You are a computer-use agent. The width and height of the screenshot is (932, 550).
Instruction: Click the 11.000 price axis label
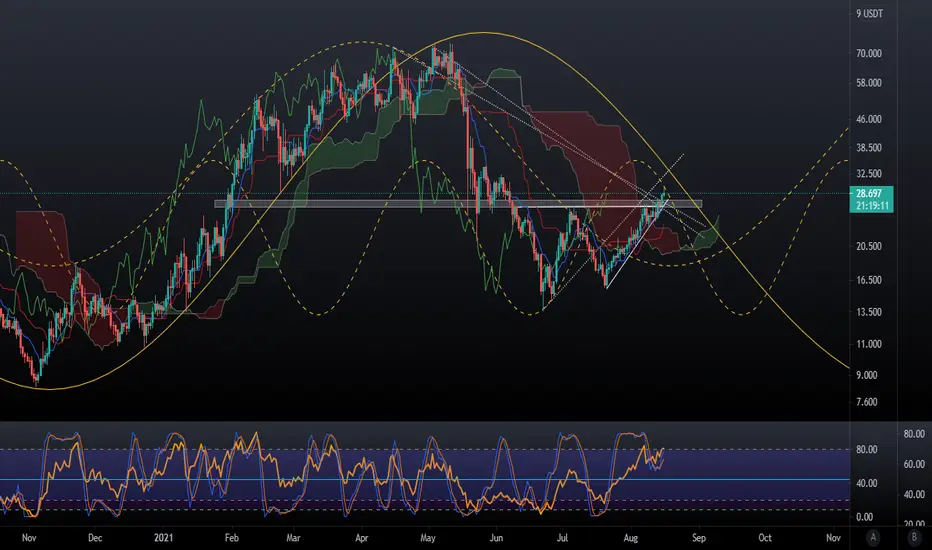point(868,344)
